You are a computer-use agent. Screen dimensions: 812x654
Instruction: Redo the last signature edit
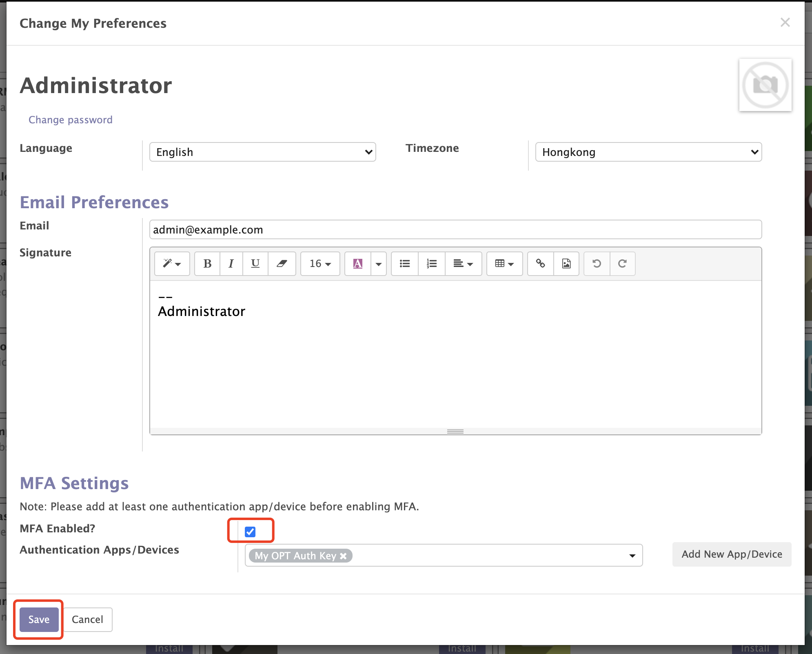623,264
